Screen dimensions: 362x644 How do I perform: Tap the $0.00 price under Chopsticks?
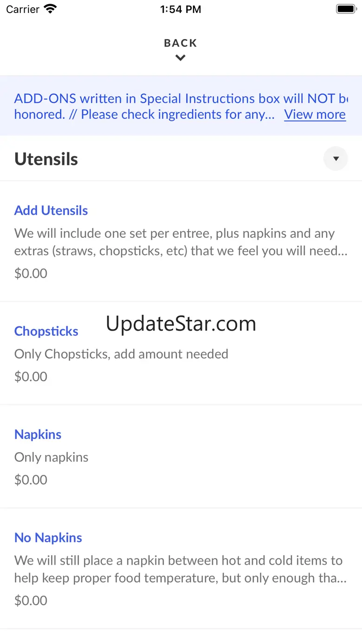tap(31, 376)
